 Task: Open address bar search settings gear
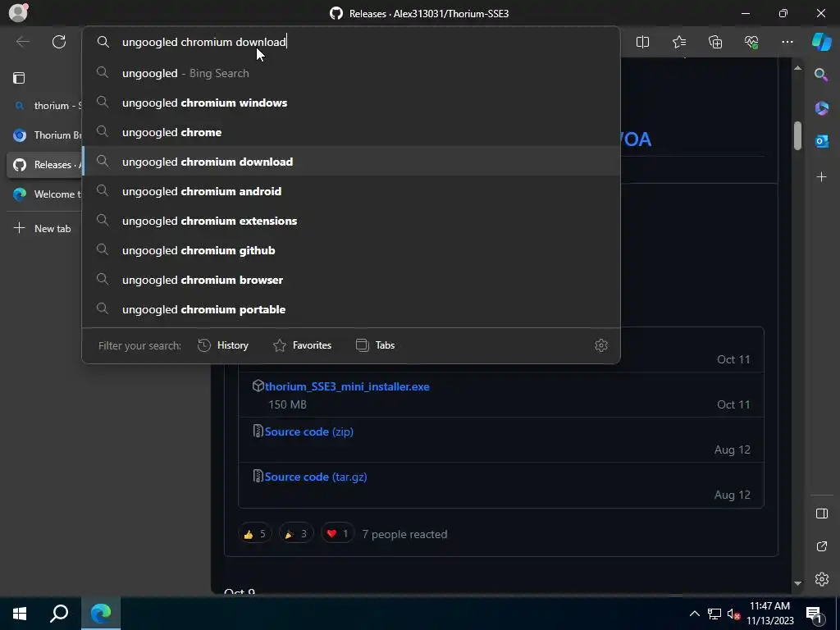(601, 345)
